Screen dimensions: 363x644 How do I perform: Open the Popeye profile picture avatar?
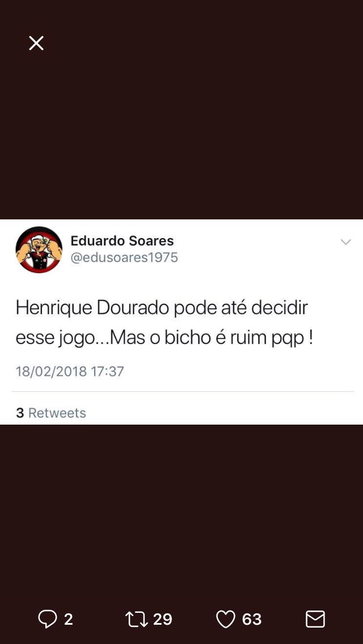tap(39, 249)
